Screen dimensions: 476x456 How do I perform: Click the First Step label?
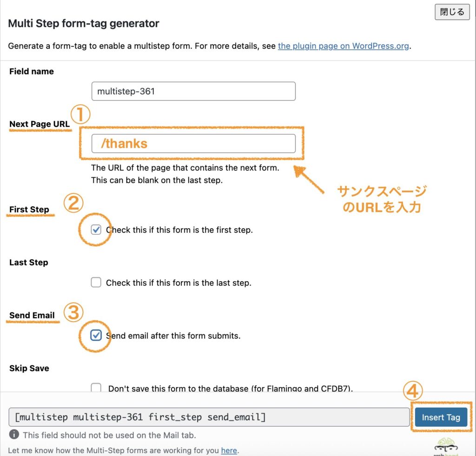pos(29,210)
